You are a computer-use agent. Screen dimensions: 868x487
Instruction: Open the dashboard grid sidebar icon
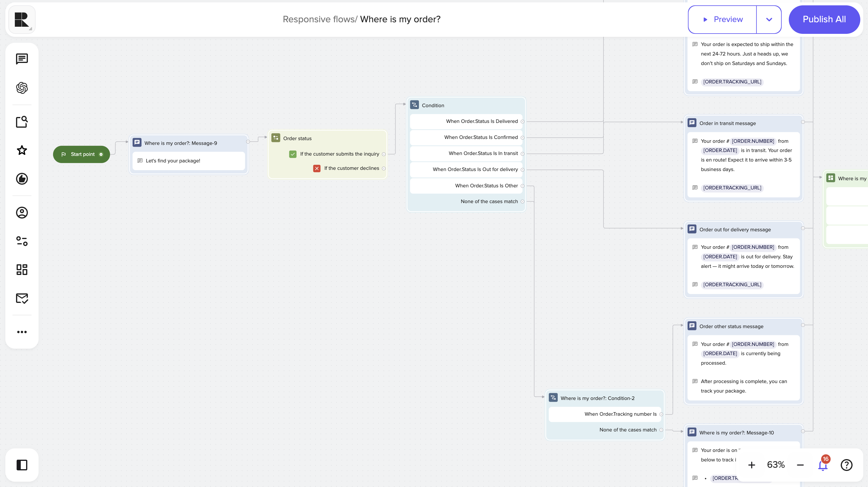point(22,269)
